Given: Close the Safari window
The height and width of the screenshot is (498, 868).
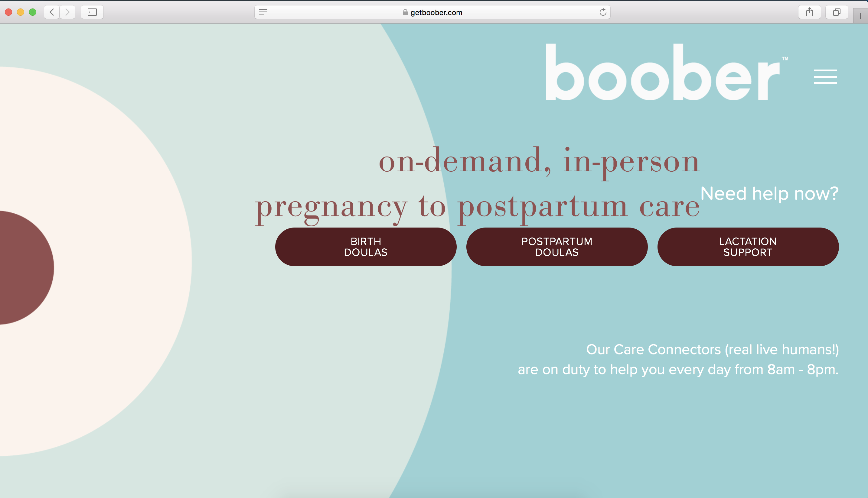Looking at the screenshot, I should tap(8, 12).
